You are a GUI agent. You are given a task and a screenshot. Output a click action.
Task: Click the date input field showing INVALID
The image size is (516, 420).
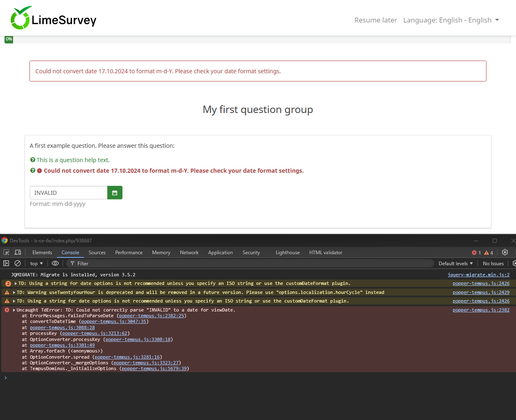pyautogui.click(x=68, y=193)
